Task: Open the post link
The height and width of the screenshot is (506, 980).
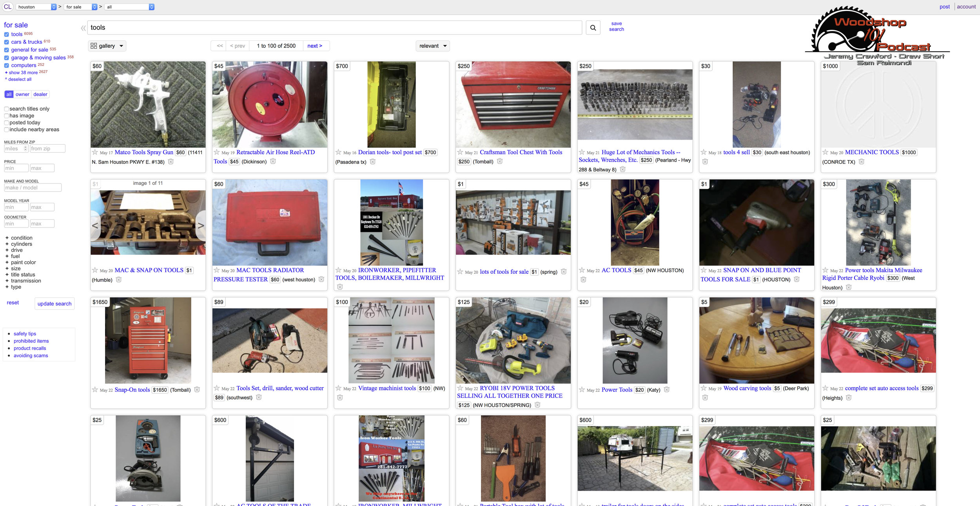Action: (944, 7)
